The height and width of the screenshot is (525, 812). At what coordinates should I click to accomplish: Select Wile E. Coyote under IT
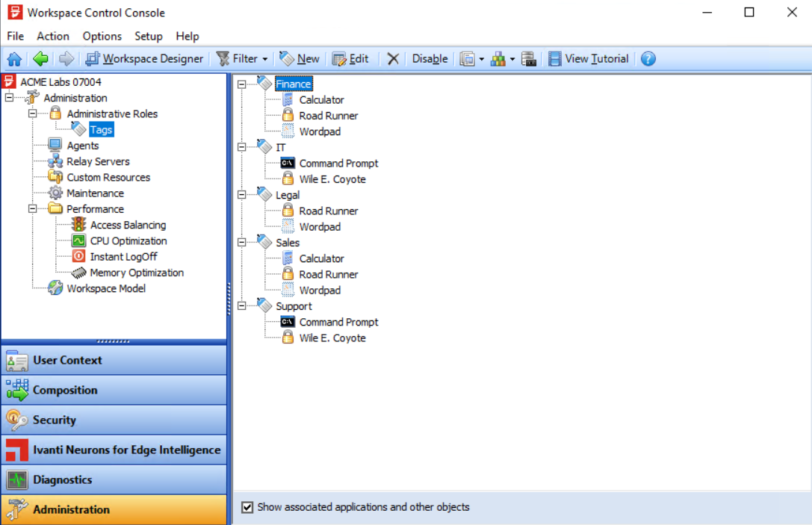click(x=332, y=179)
